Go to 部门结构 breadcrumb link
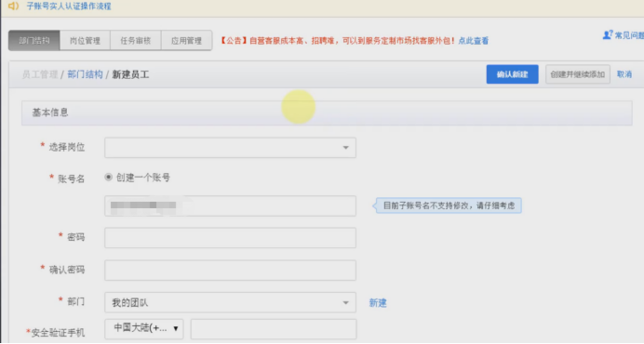 click(85, 74)
